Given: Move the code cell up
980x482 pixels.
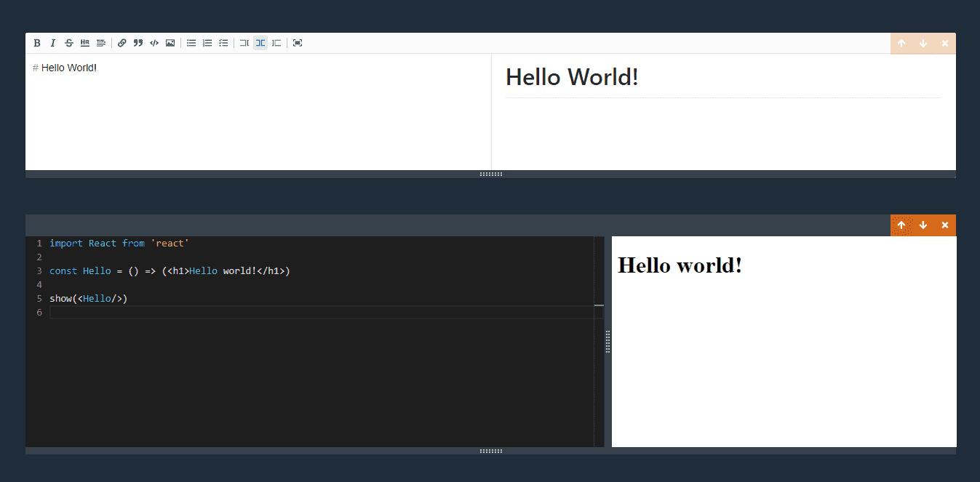Looking at the screenshot, I should [x=901, y=225].
